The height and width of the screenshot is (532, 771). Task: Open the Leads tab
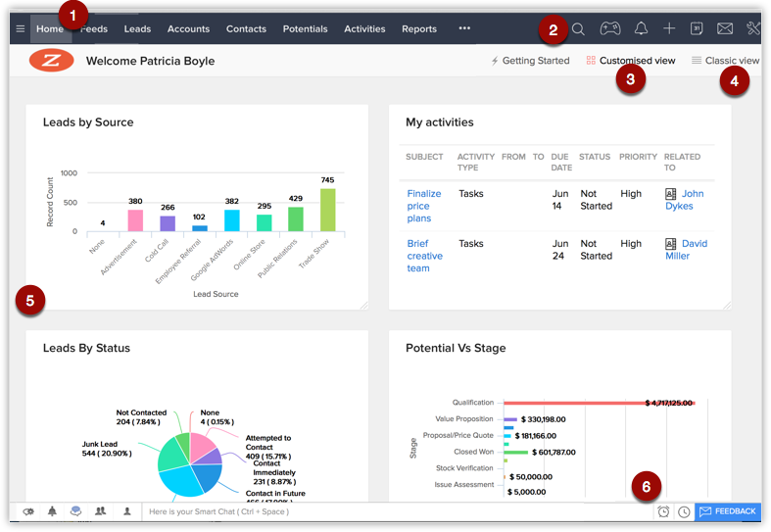tap(137, 29)
